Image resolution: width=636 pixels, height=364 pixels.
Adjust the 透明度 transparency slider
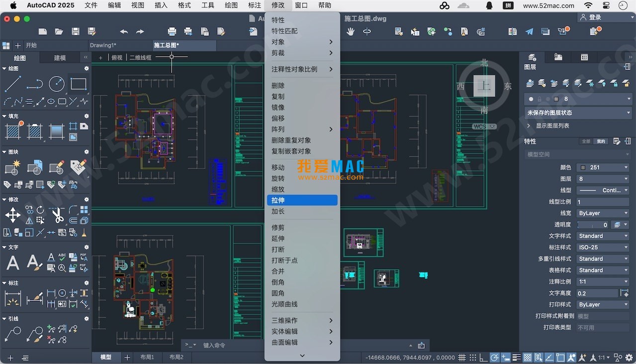pos(592,224)
